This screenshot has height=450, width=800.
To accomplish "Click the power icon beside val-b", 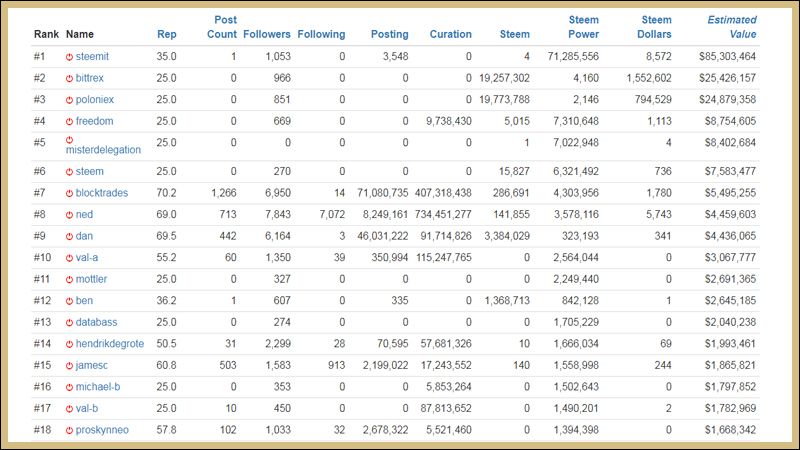I will 69,409.
